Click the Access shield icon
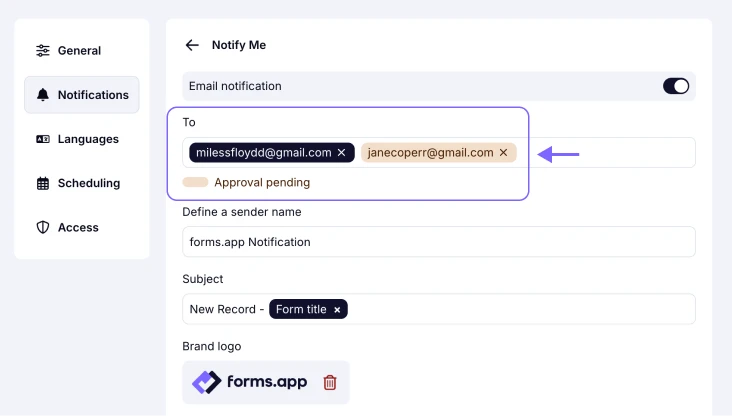732x416 pixels. tap(43, 227)
